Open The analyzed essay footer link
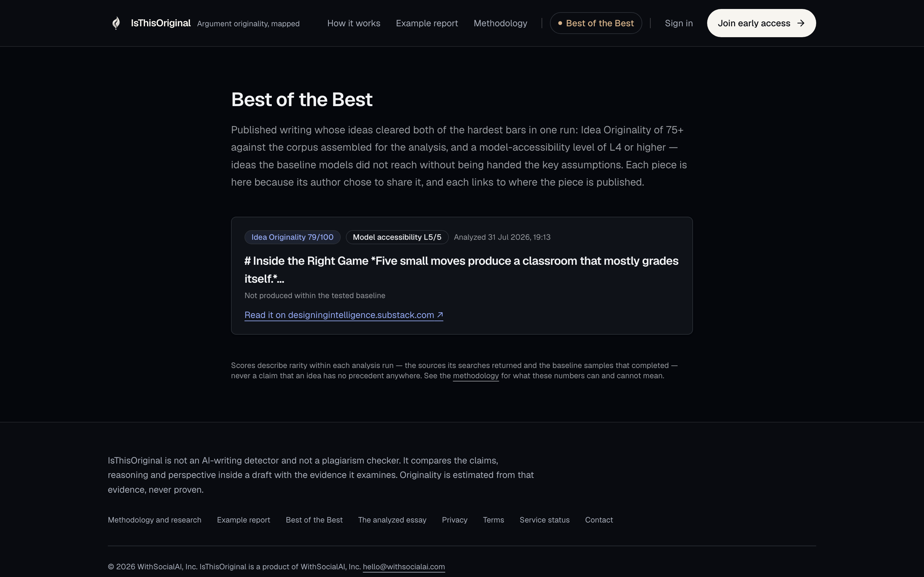 [x=392, y=520]
